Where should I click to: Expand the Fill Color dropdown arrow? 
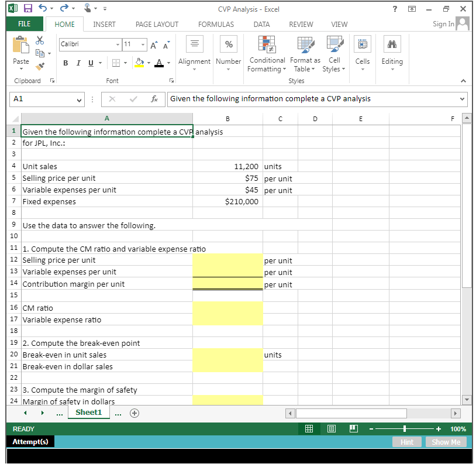pyautogui.click(x=147, y=63)
